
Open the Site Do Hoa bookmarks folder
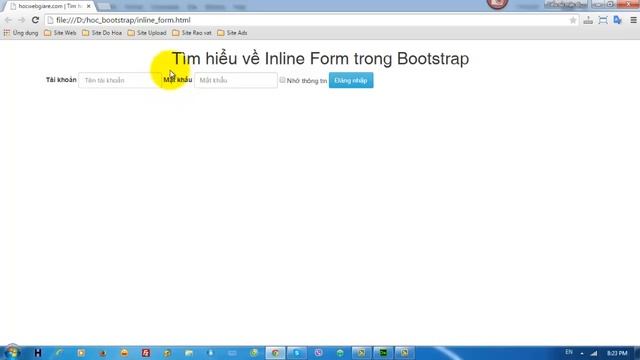[x=102, y=33]
